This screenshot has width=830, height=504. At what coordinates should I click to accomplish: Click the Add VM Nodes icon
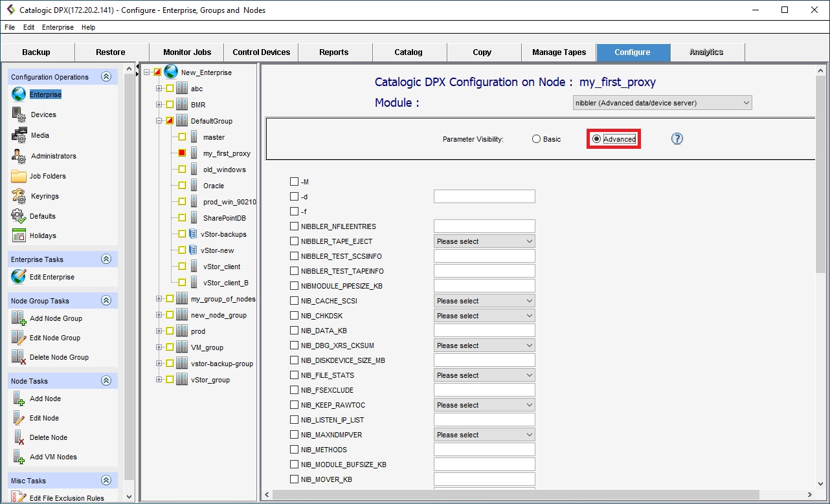[19, 457]
